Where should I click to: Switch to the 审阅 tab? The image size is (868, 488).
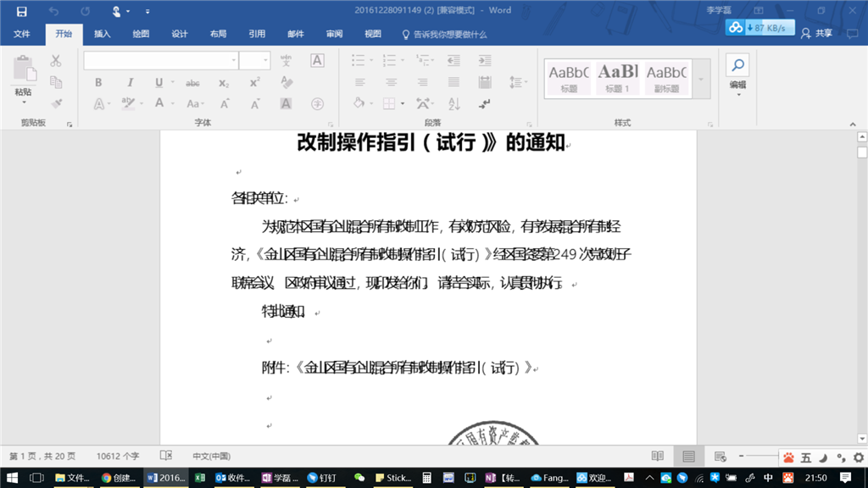click(x=334, y=34)
